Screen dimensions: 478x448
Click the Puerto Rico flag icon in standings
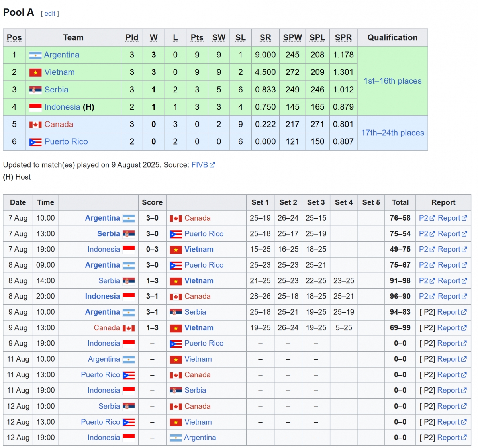[x=35, y=141]
